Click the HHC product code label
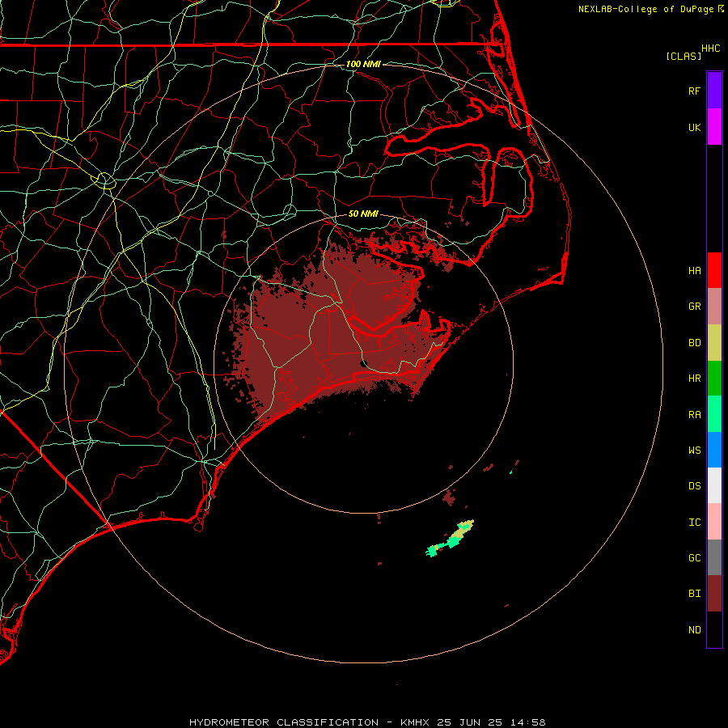This screenshot has height=728, width=728. coord(710,49)
